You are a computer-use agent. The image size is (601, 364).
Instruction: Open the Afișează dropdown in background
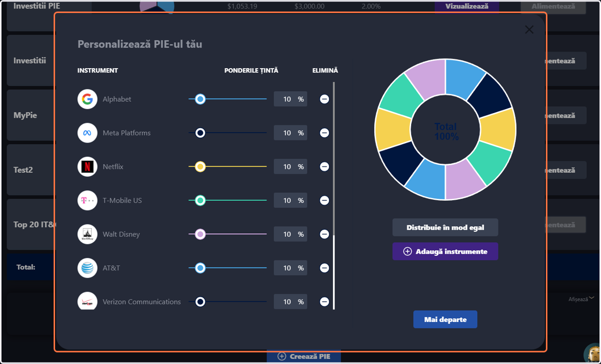[581, 299]
